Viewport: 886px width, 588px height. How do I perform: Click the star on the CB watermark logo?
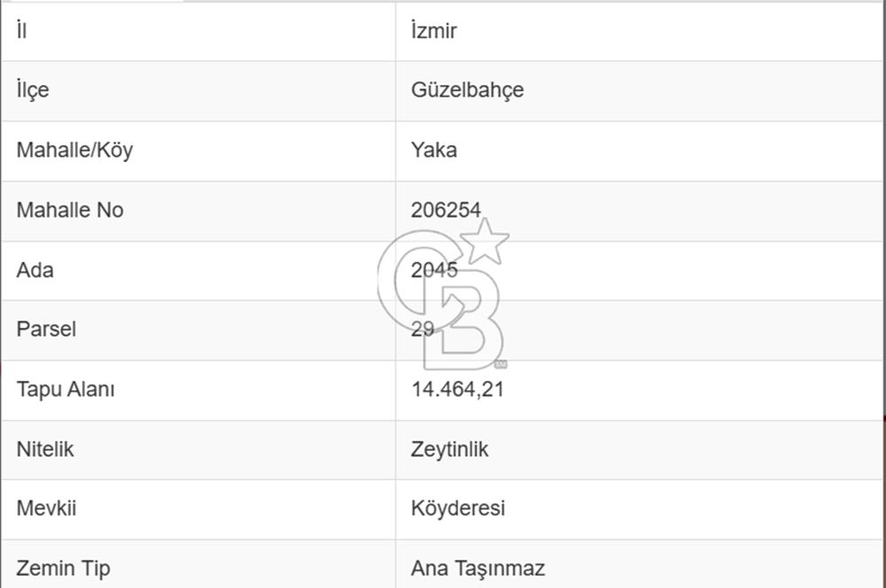486,241
